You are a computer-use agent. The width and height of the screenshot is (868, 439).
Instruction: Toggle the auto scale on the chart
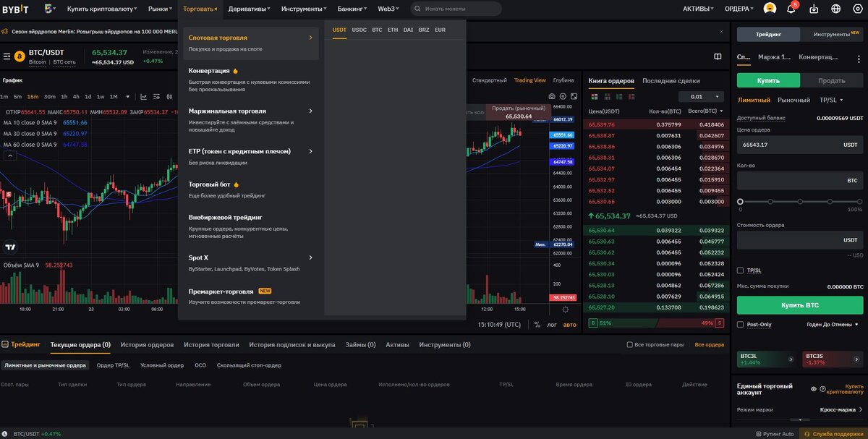pos(570,325)
